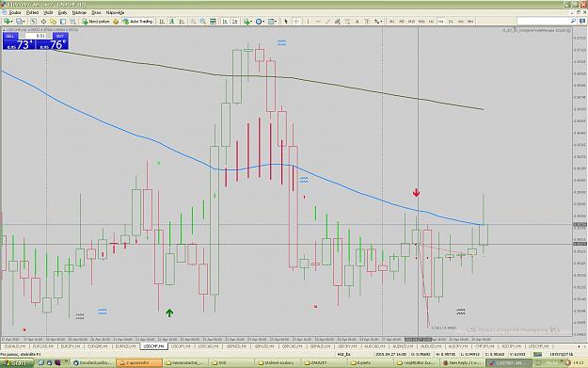
Task: Switch to W1 timeframe
Action: coord(461,22)
